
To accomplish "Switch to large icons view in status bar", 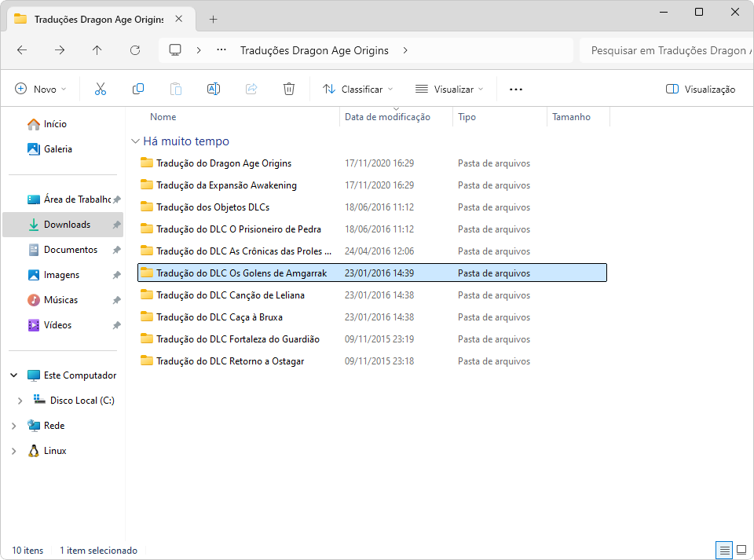I will click(741, 550).
